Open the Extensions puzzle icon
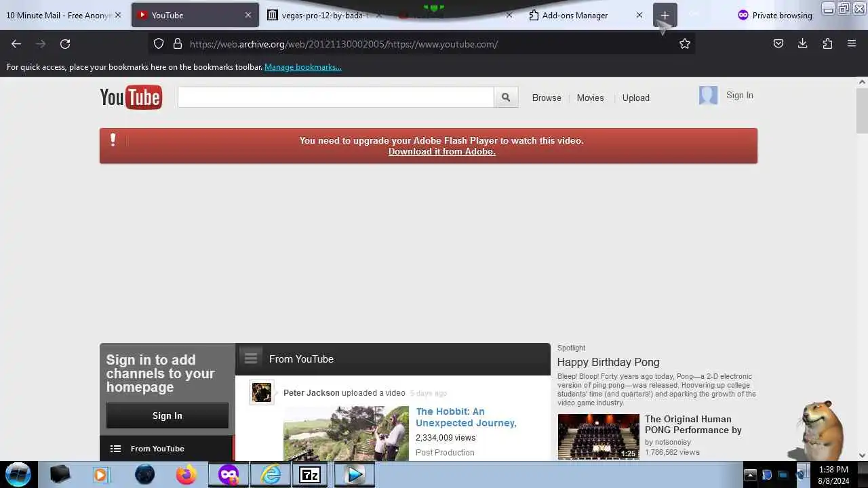Viewport: 868px width, 488px height. click(827, 43)
